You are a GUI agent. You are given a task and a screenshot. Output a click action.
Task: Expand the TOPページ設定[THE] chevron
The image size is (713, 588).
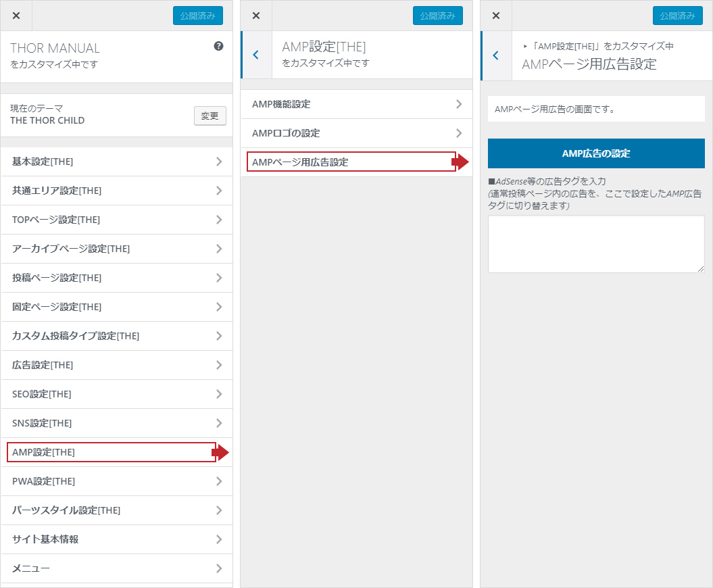click(219, 220)
